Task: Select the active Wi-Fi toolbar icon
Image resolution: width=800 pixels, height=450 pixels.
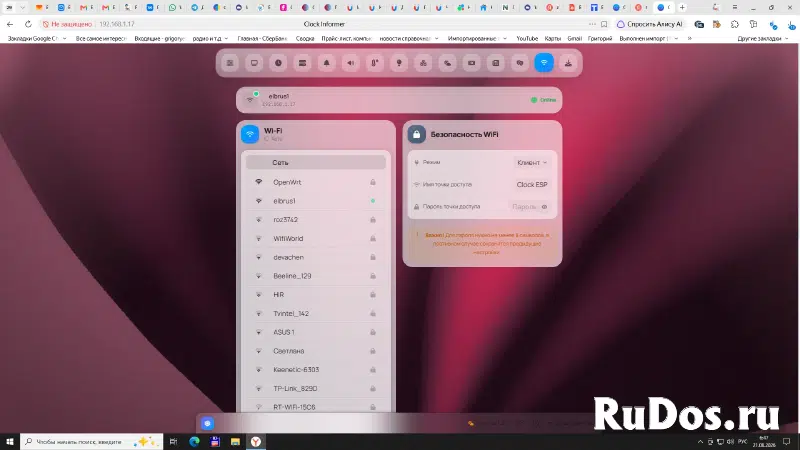Action: 544,63
